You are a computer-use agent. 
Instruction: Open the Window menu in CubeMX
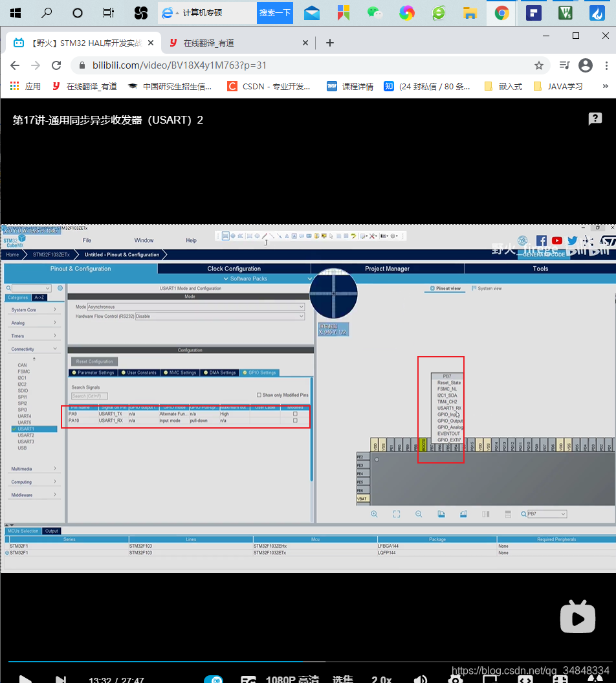(x=144, y=240)
